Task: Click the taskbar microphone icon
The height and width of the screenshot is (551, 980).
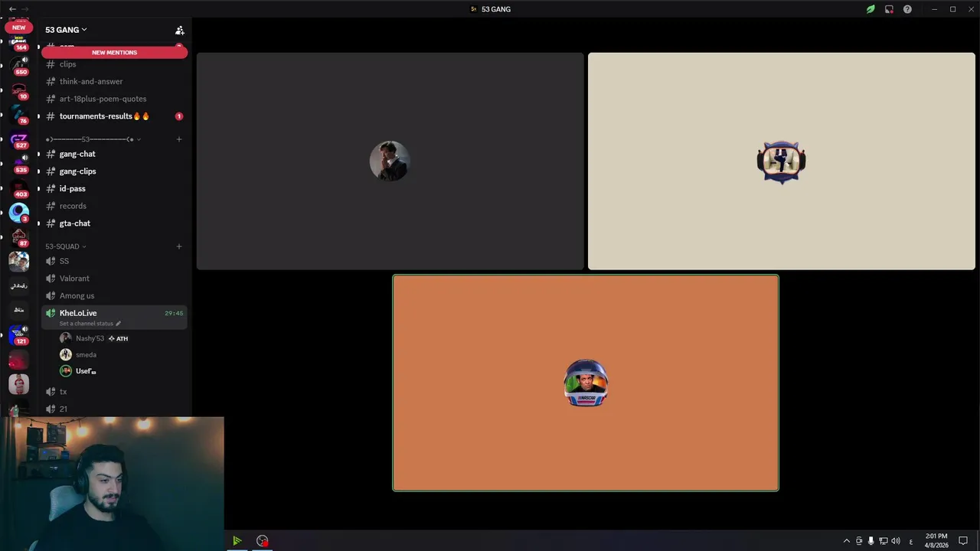Action: coord(871,541)
